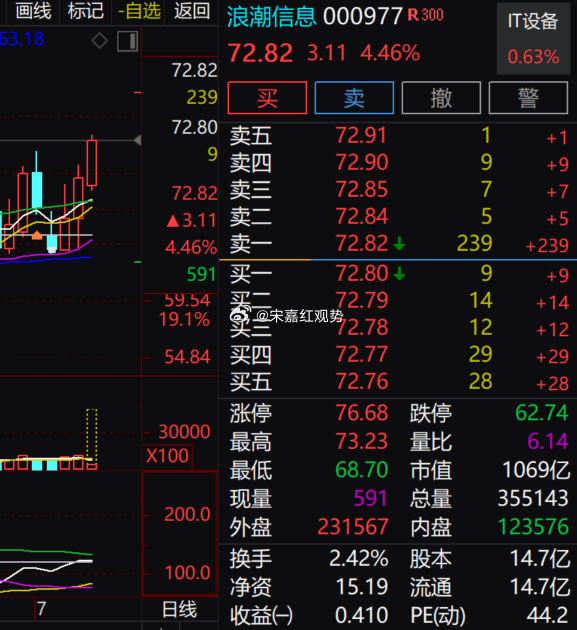577x630 pixels.
Task: Select 卖一 price 72.82 row
Action: [398, 243]
